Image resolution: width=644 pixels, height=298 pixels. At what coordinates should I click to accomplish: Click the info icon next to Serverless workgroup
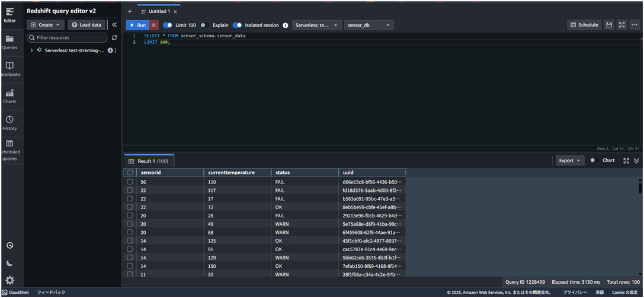110,50
